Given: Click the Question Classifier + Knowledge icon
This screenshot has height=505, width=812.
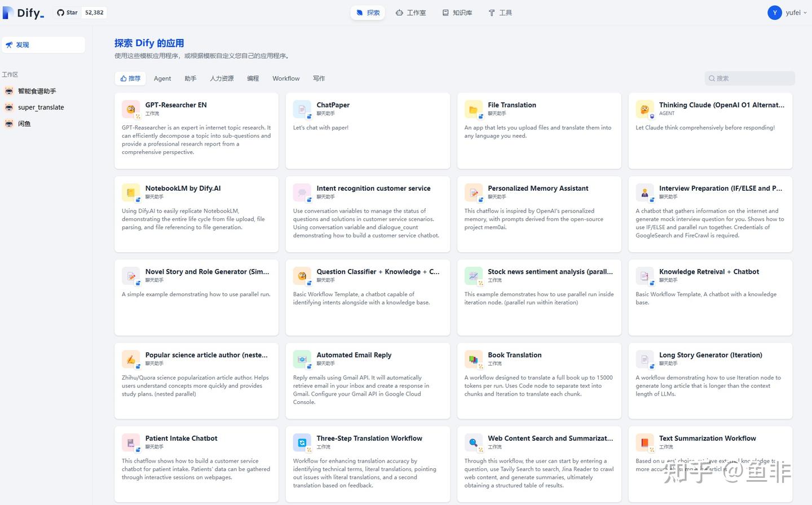Looking at the screenshot, I should point(302,276).
